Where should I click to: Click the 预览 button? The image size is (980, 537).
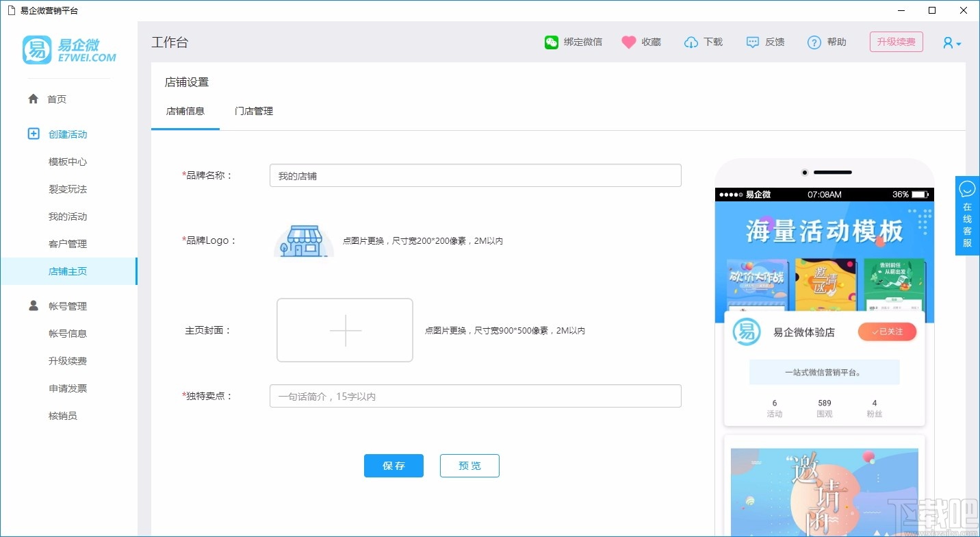coord(469,466)
